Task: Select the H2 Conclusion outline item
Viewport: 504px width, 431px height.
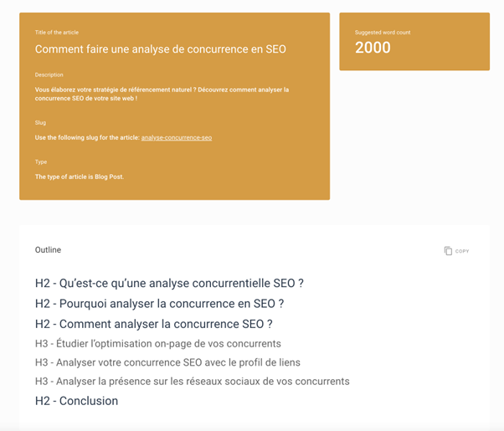Action: point(76,401)
